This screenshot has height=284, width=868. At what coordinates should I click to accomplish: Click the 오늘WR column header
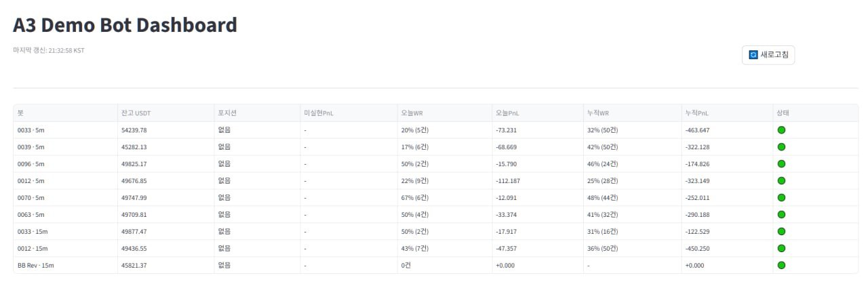point(444,113)
